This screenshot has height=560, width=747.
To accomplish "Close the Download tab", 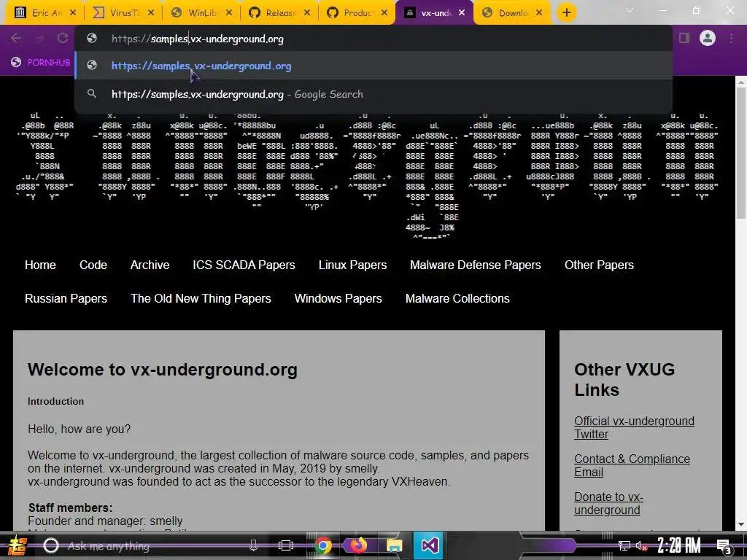I will [x=539, y=13].
